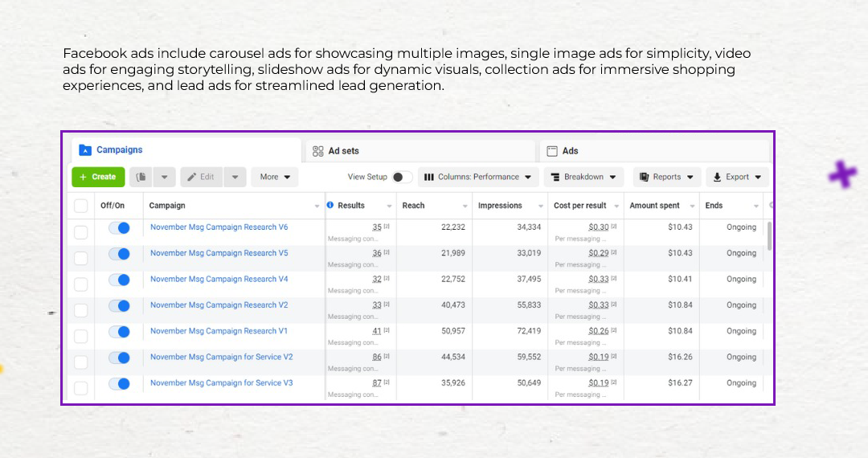Click the Campaigns folder icon
Screen dimensions: 868x458
[x=85, y=150]
